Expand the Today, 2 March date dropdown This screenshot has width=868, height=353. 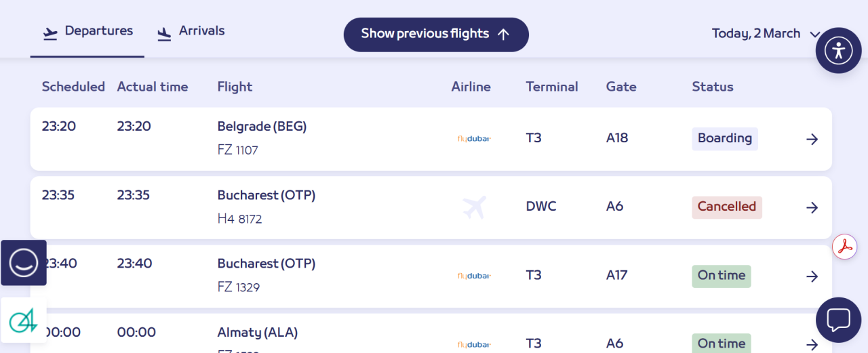[766, 34]
